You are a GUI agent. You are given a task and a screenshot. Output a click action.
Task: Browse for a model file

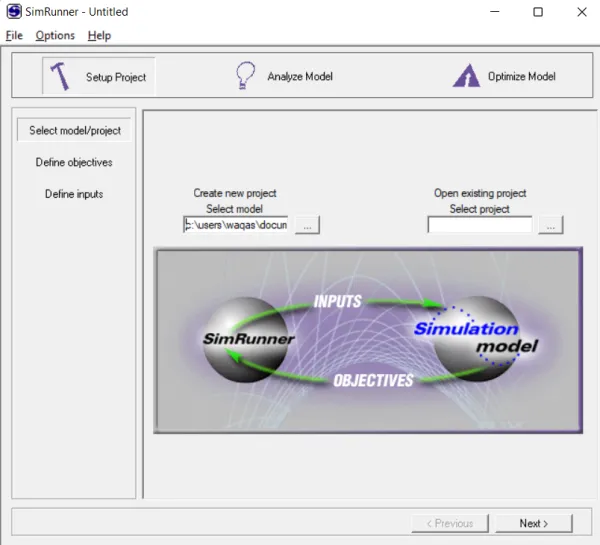click(x=307, y=225)
